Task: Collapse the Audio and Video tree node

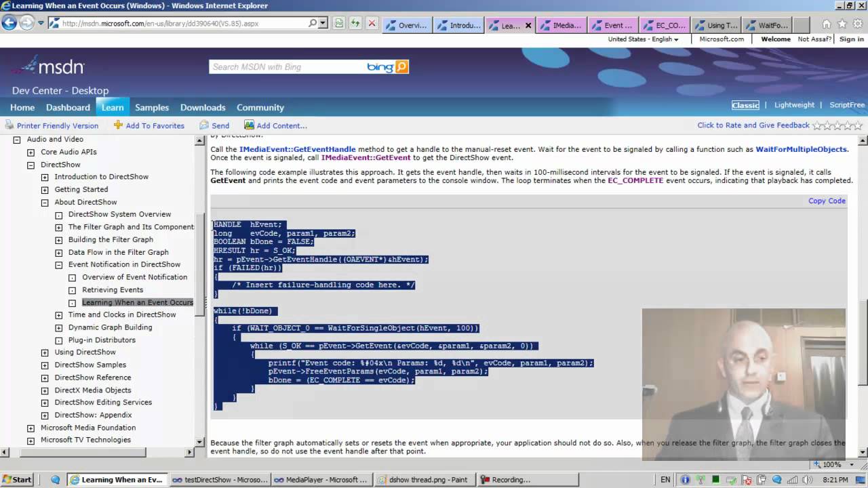Action: point(17,140)
